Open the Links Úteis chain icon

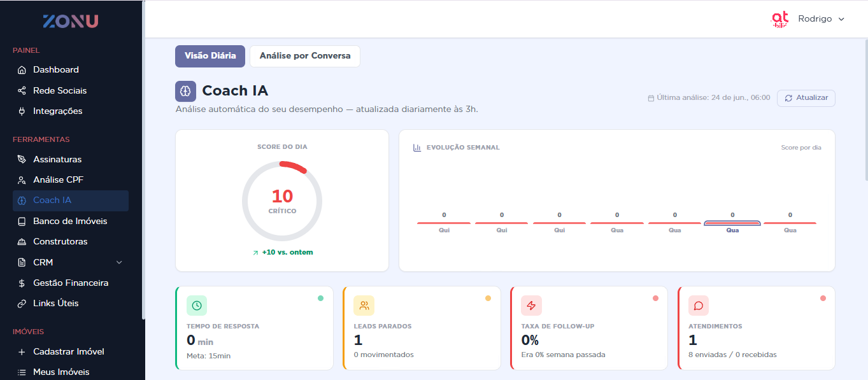(22, 304)
